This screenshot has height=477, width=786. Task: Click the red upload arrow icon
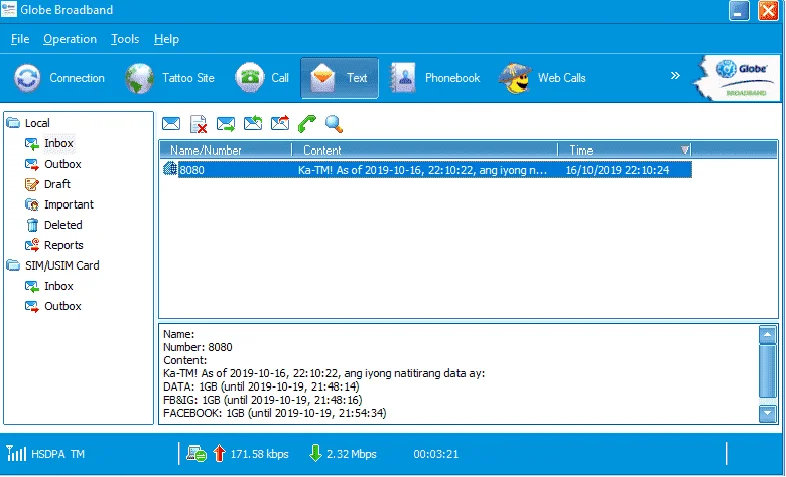coord(219,453)
